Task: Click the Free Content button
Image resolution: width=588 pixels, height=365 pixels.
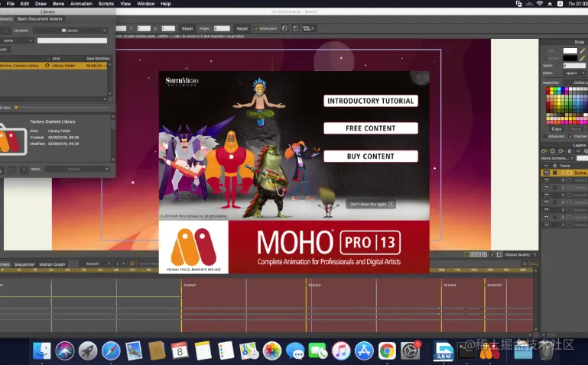Action: (x=371, y=128)
